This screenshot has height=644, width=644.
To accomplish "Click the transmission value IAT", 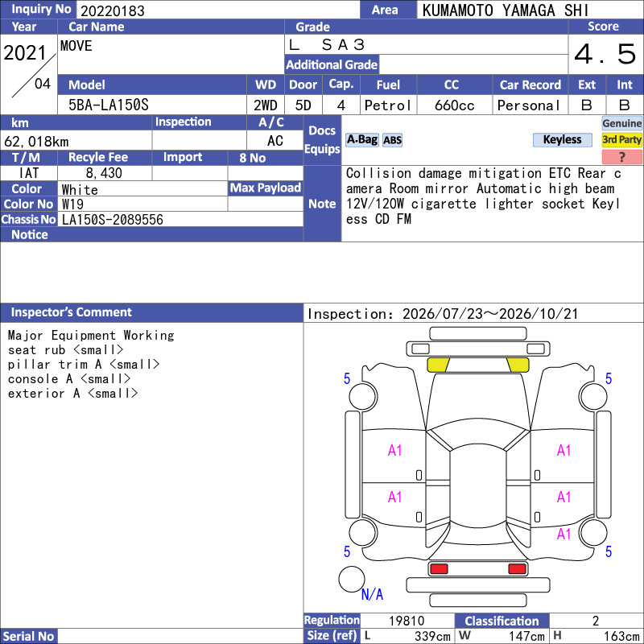I will point(29,173).
